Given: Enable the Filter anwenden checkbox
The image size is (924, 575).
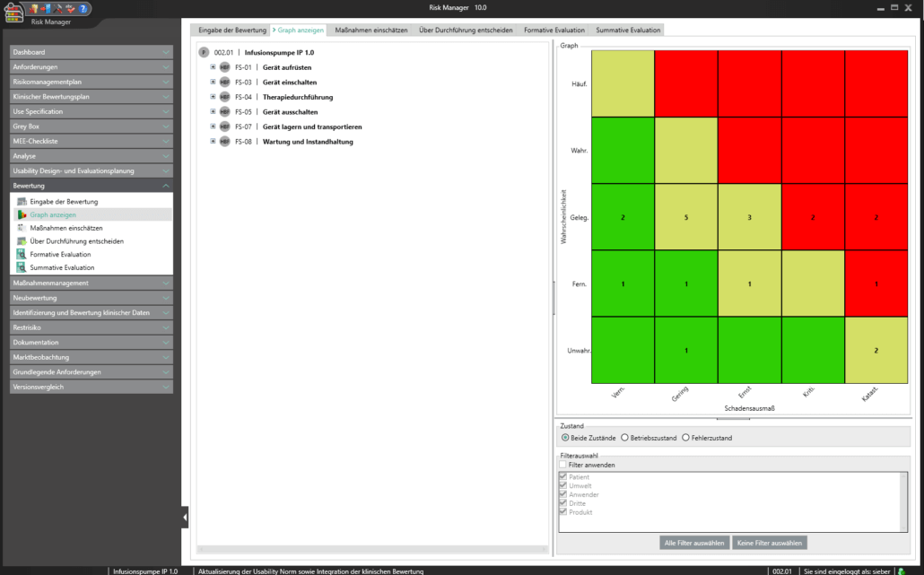Looking at the screenshot, I should point(563,465).
